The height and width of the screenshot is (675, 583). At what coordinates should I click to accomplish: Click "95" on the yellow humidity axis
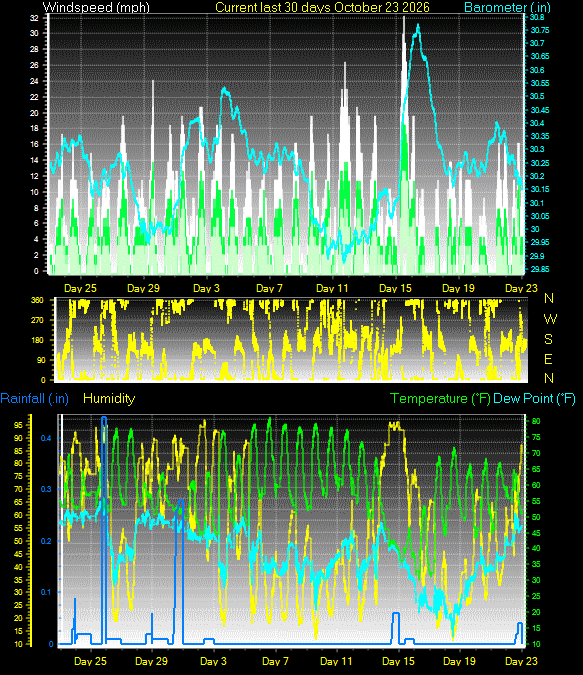coord(18,425)
